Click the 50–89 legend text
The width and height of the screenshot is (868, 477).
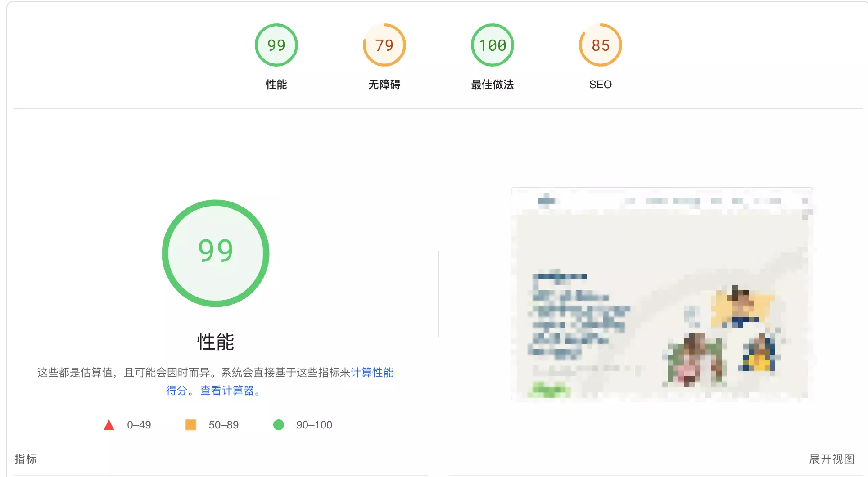[224, 425]
